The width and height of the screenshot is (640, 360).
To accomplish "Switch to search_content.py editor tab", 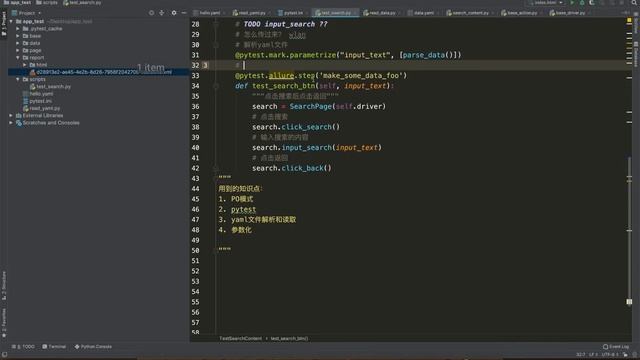I will click(470, 13).
